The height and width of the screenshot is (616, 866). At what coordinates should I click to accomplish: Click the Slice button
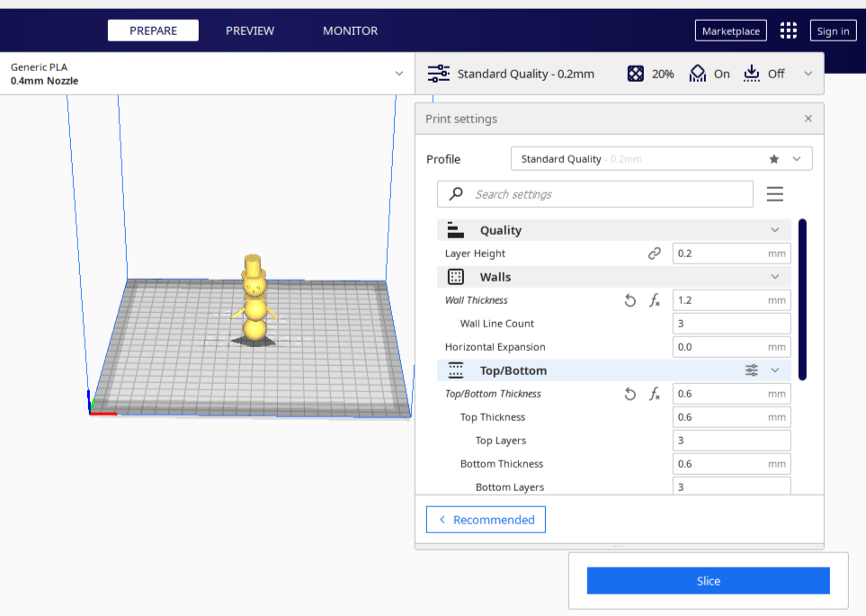708,581
